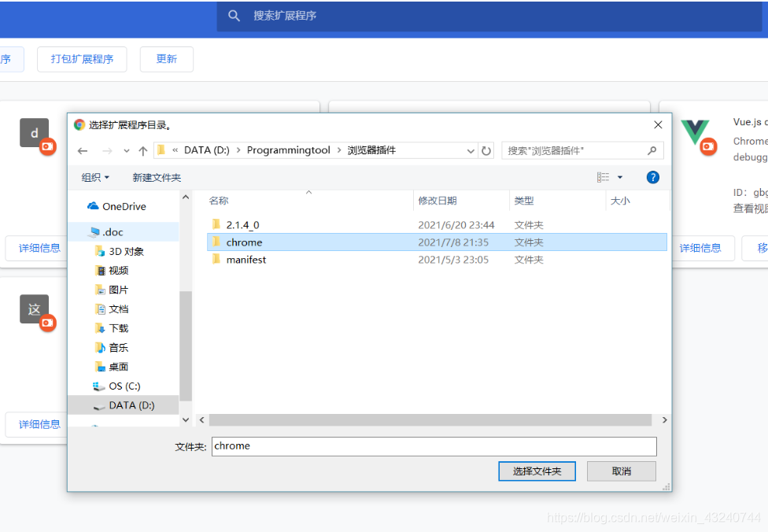768x532 pixels.
Task: Click the list view layout icon
Action: 601,177
